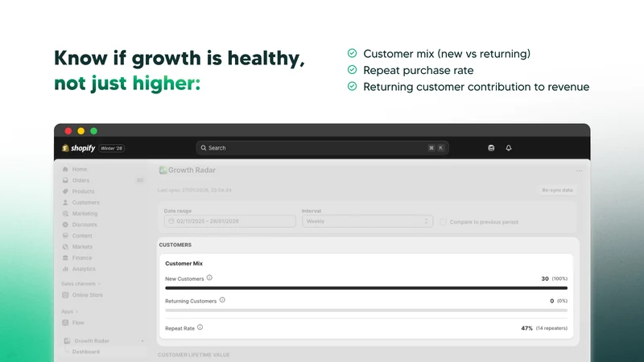Click Growth Radar app icon in header
This screenshot has height=362, width=644.
(x=163, y=170)
